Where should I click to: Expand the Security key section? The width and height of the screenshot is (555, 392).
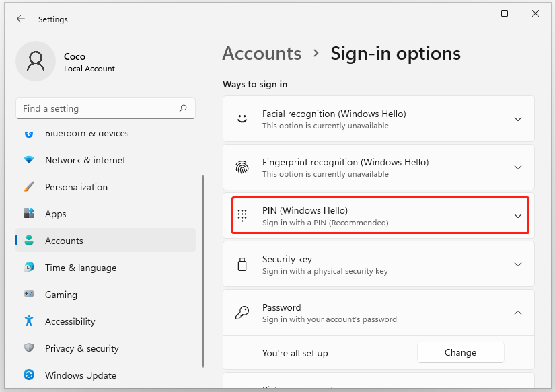tap(517, 264)
